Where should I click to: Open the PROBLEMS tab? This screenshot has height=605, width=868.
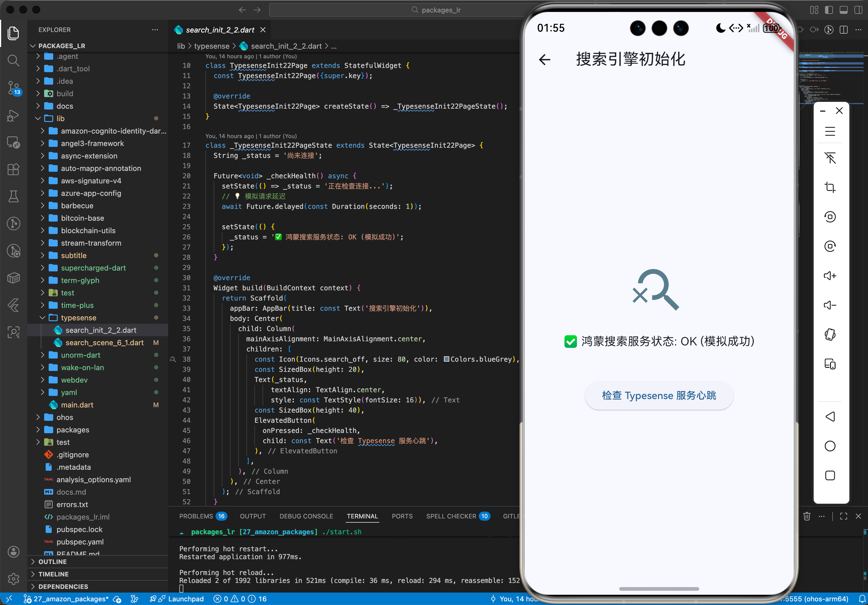click(x=196, y=516)
